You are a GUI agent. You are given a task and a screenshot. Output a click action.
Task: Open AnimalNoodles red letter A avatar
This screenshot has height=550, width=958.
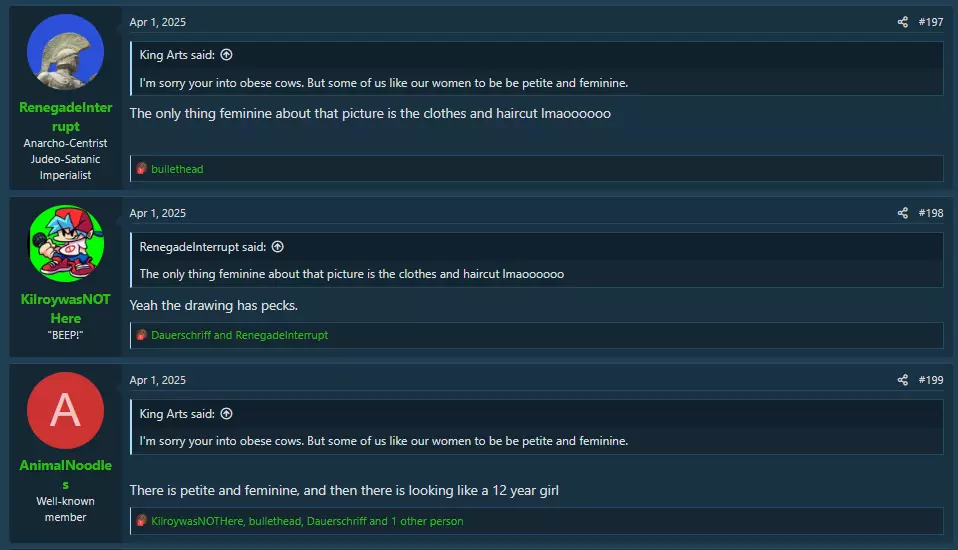65,410
